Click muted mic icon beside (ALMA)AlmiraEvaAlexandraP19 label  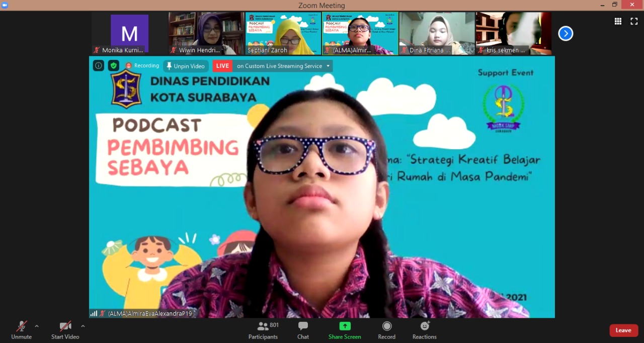tap(102, 313)
